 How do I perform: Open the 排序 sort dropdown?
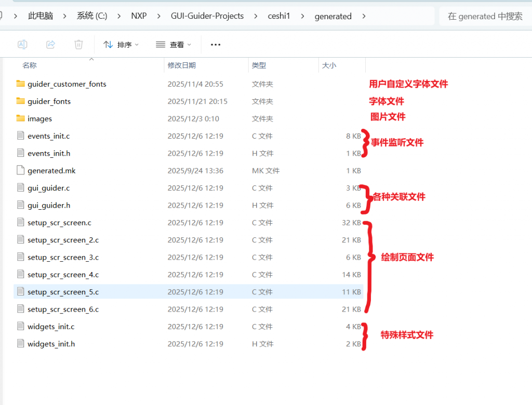coord(121,45)
